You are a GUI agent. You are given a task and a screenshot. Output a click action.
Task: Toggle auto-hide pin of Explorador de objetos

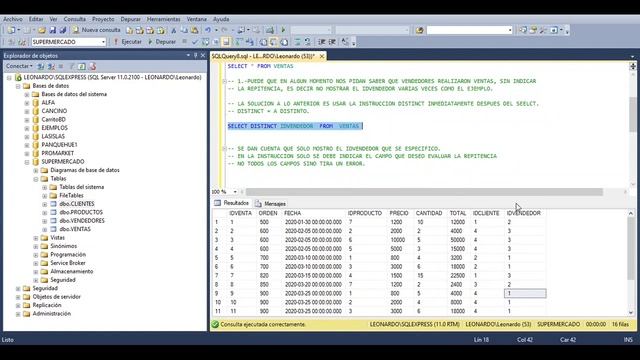click(195, 56)
